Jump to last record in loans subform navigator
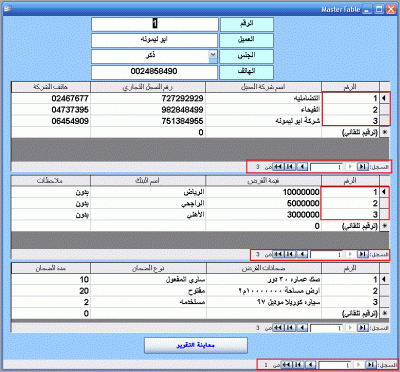Screen dimensions: 400x372 (290, 254)
